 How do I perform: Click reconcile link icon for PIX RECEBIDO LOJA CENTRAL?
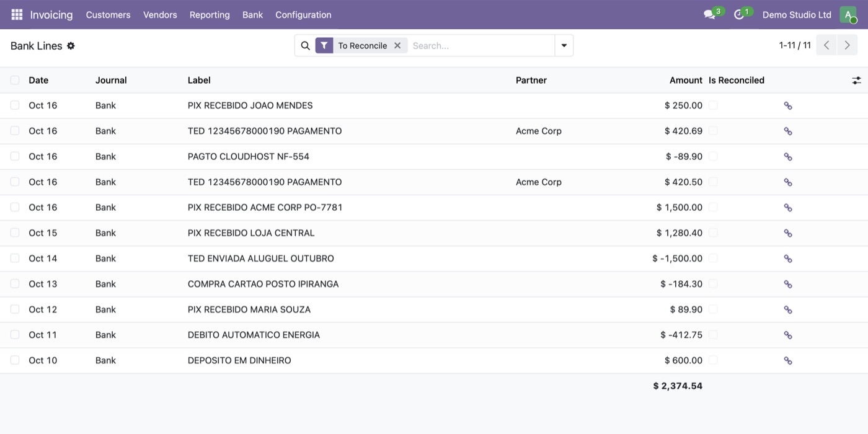pos(788,233)
